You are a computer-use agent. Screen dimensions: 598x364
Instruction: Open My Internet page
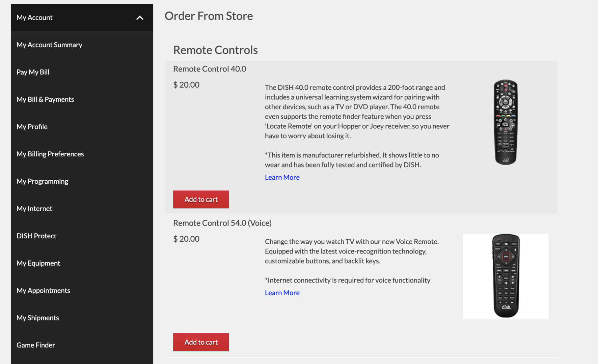click(34, 209)
